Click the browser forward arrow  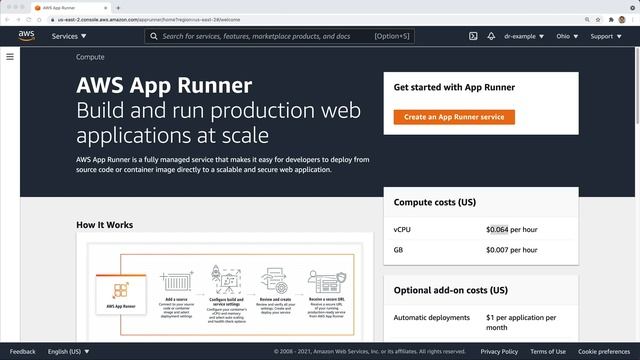18,20
